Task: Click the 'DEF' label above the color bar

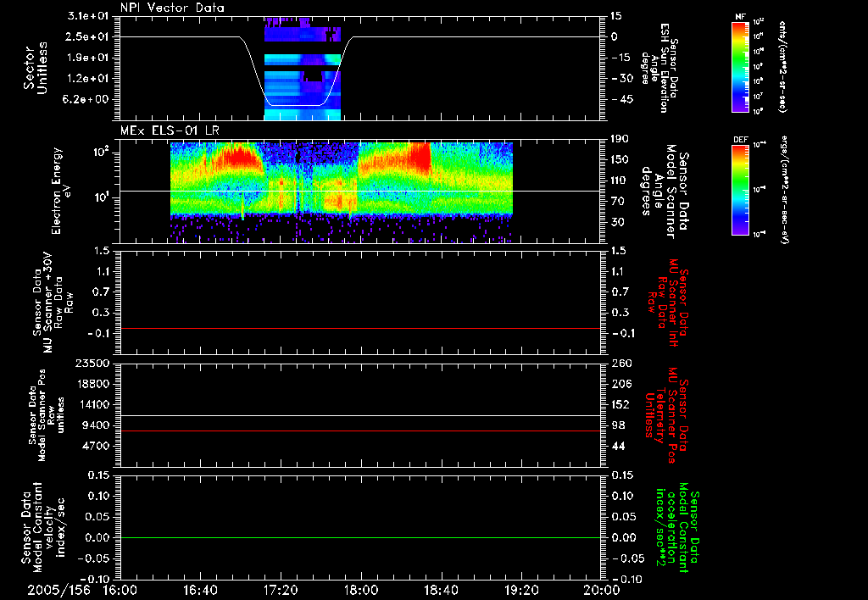Action: [x=740, y=140]
